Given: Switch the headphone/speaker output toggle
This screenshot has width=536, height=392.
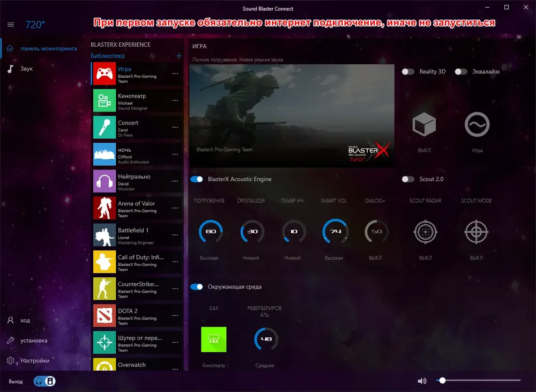Looking at the screenshot, I should click(x=44, y=381).
